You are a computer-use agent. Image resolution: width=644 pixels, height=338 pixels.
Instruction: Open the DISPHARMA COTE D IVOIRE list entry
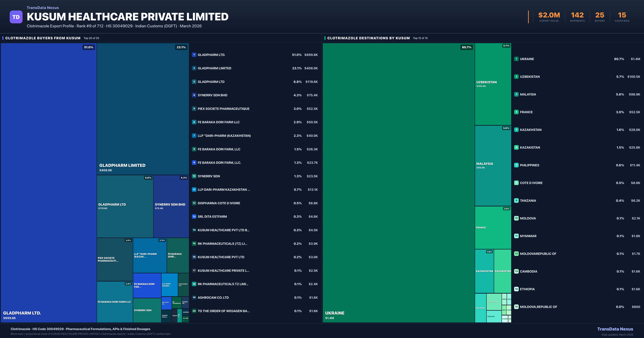(219, 203)
